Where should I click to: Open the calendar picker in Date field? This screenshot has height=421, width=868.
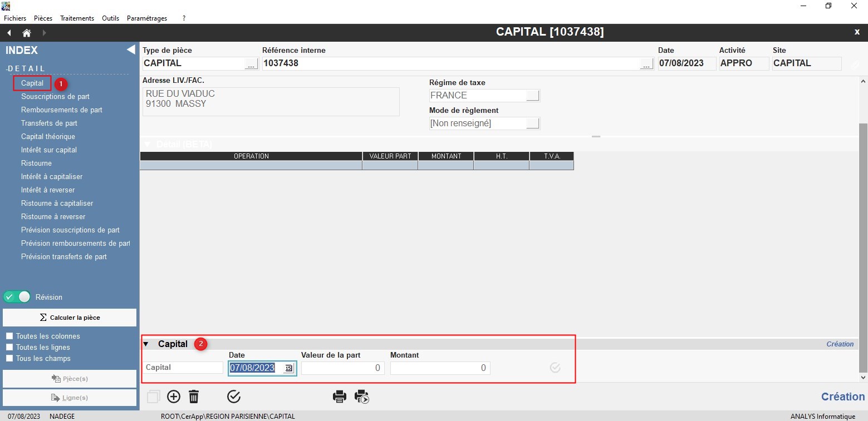click(x=288, y=368)
